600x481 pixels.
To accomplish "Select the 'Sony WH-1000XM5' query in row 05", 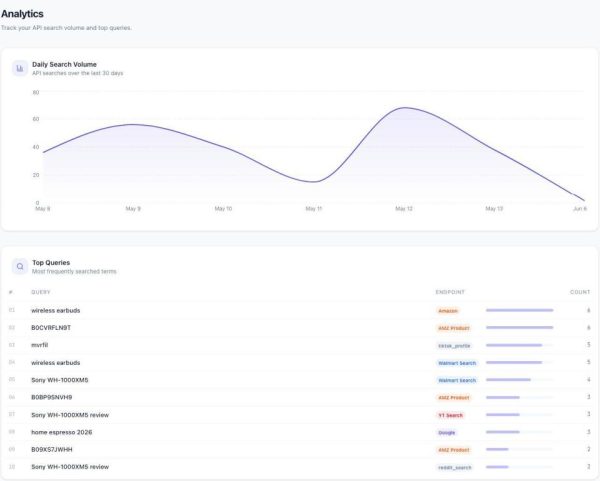I will [60, 380].
